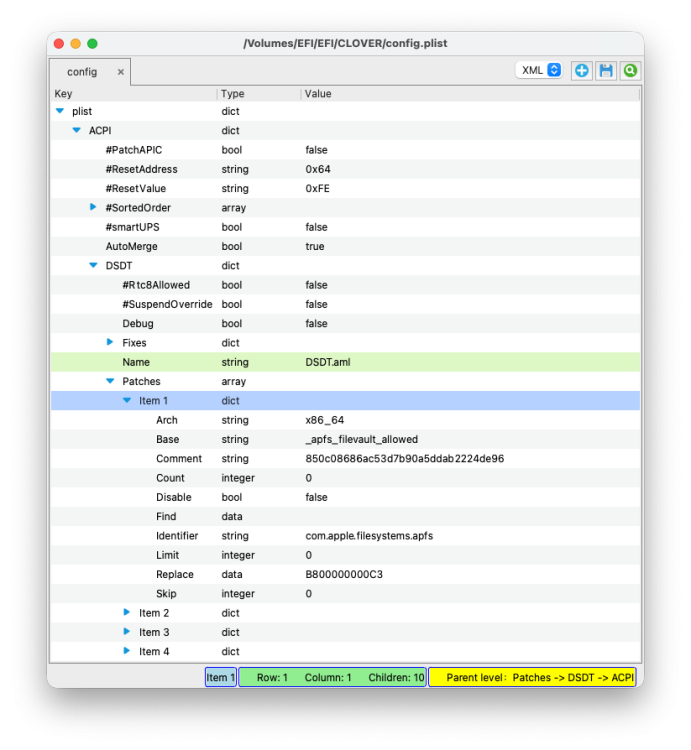Collapse the Item 1 dict node
Image resolution: width=691 pixels, height=750 pixels.
pos(127,400)
